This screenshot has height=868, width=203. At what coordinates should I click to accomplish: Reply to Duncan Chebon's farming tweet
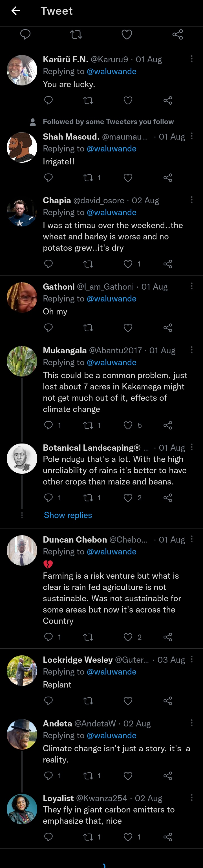pos(48,637)
